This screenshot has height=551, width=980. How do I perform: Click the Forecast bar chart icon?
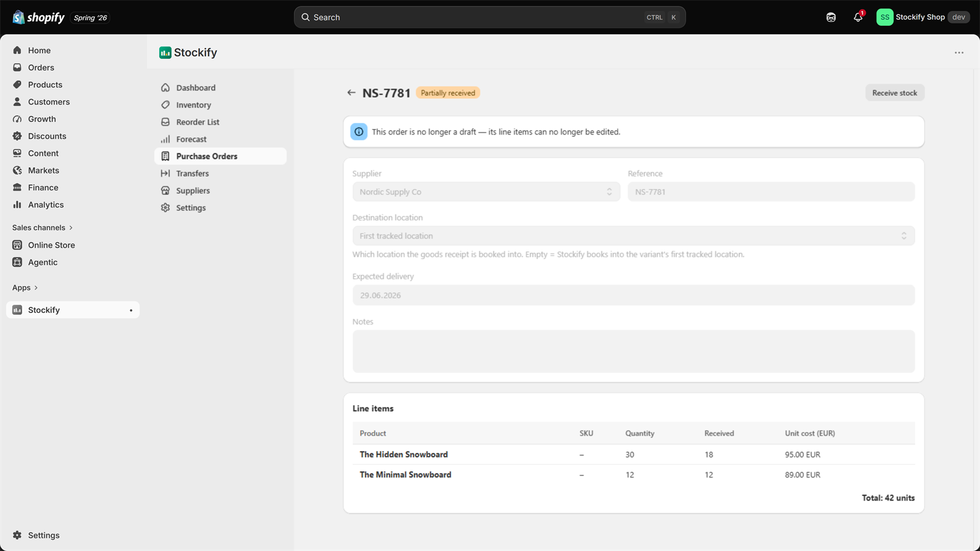coord(165,139)
